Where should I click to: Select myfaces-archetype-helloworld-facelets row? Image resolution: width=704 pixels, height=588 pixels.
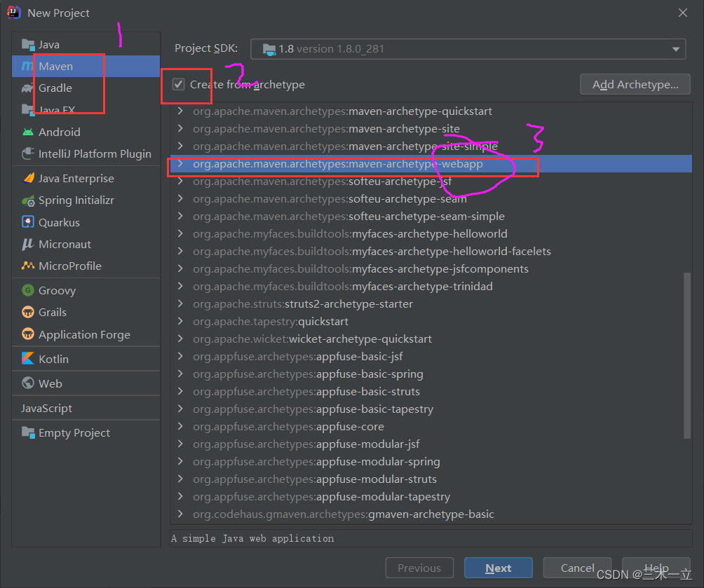click(431, 252)
